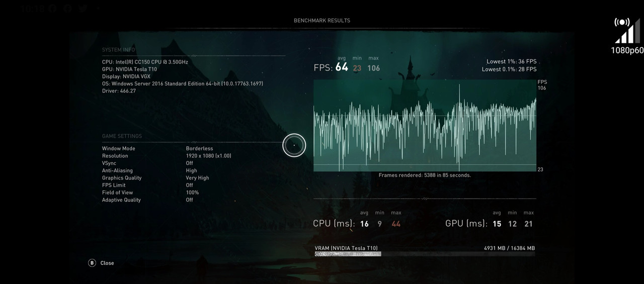The width and height of the screenshot is (644, 284).
Task: Click the B button icon beside Close
Action: coord(92,263)
